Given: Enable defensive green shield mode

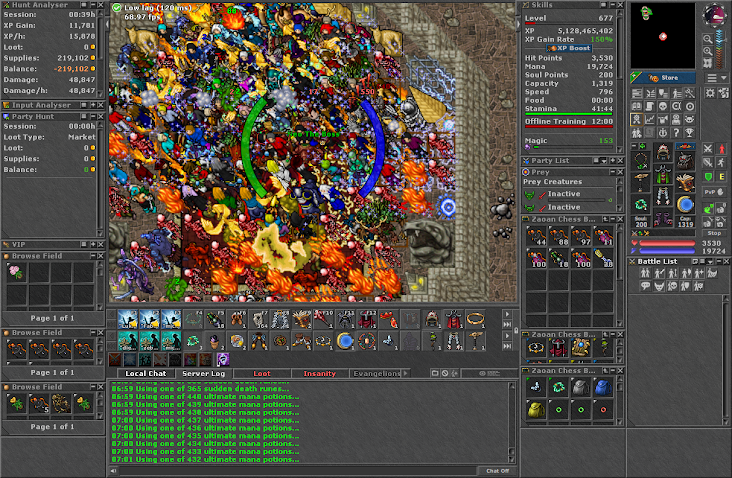Looking at the screenshot, I should tap(708, 176).
